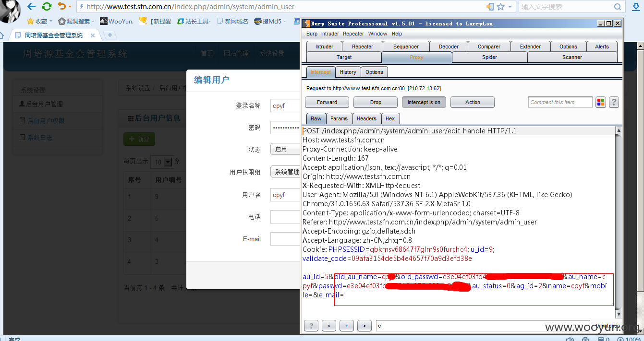This screenshot has height=341, width=644.
Task: Open 系统日志 in sidebar
Action: click(x=36, y=138)
